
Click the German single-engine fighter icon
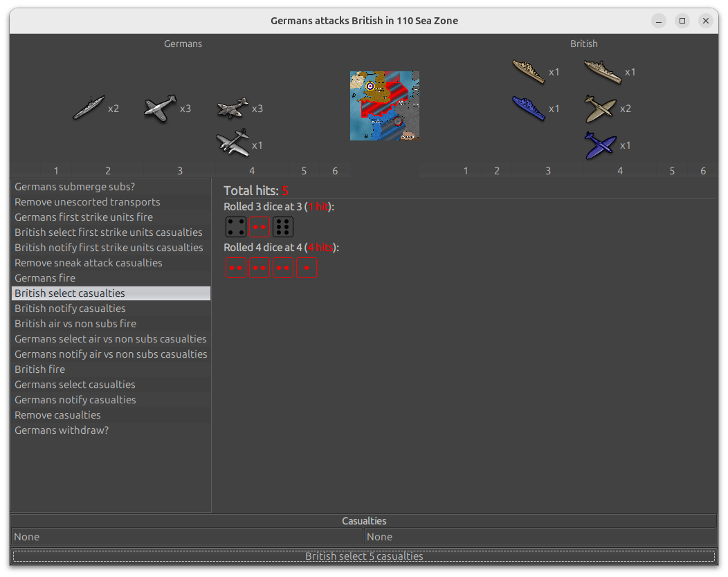point(161,109)
